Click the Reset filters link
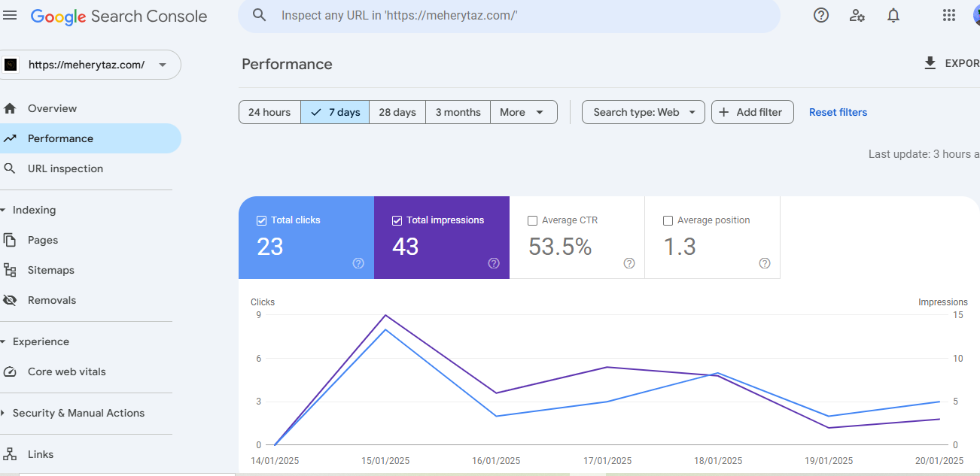 (838, 112)
